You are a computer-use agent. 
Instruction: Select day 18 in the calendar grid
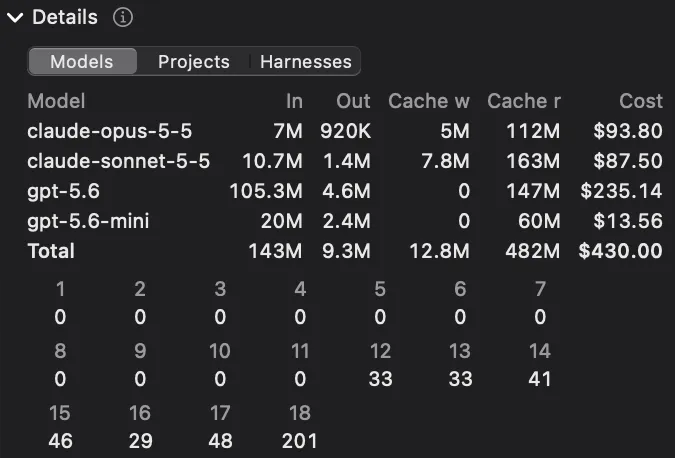click(x=300, y=413)
